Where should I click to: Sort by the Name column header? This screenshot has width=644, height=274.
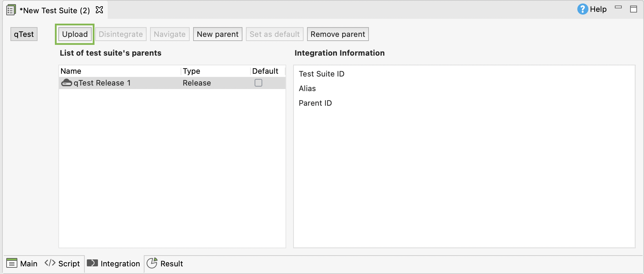(x=71, y=71)
